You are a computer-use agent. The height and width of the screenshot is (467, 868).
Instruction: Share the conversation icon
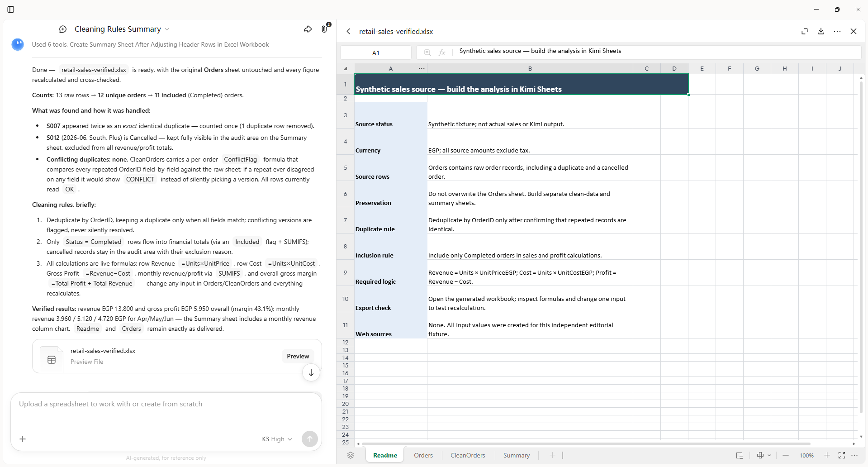(x=308, y=29)
